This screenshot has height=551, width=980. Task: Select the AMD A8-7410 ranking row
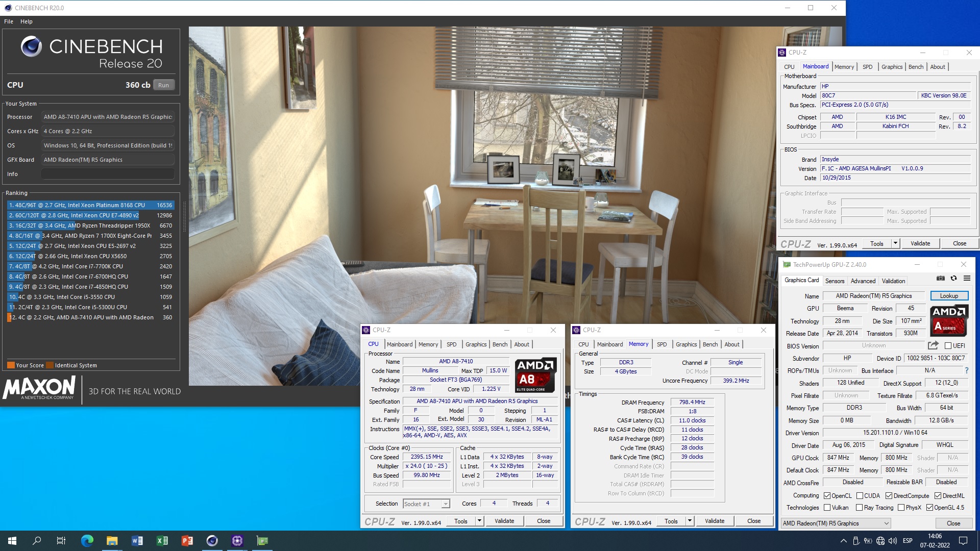tap(90, 317)
